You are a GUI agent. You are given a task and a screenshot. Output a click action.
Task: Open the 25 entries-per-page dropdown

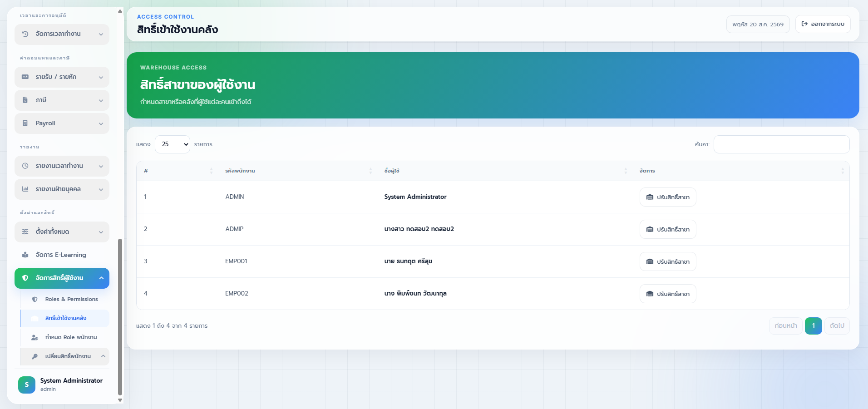(x=173, y=144)
